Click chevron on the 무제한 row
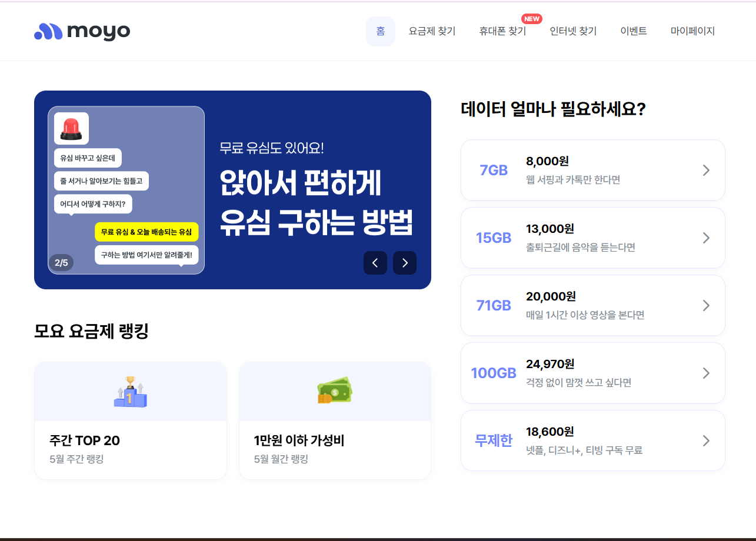 pos(706,440)
